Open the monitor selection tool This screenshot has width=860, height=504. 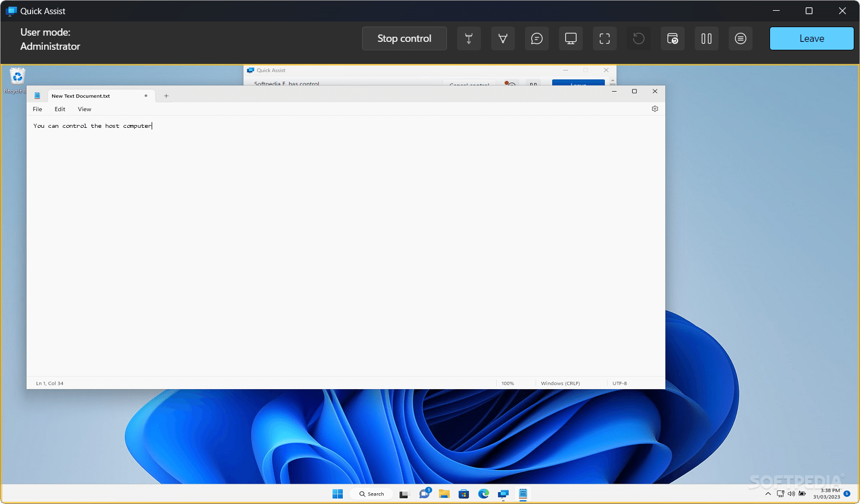pyautogui.click(x=571, y=38)
